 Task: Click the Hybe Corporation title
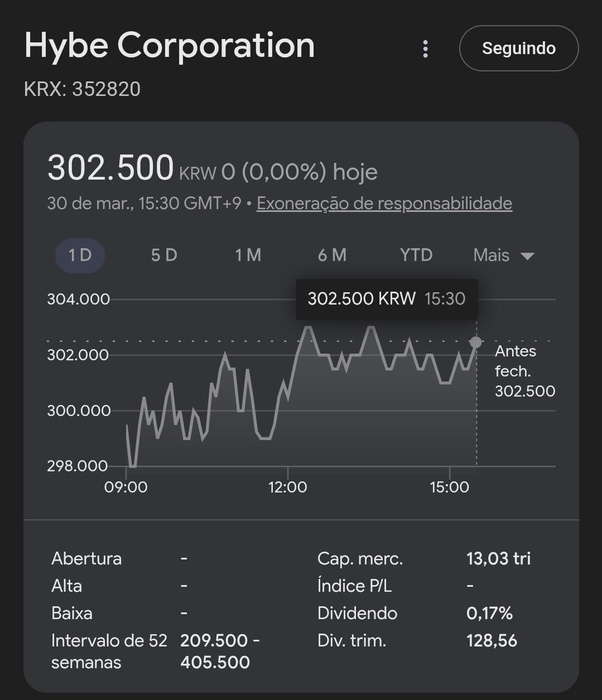coord(169,46)
